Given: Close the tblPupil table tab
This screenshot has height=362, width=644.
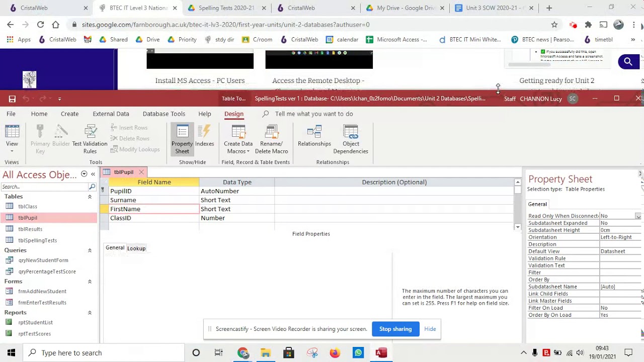Looking at the screenshot, I should point(141,172).
